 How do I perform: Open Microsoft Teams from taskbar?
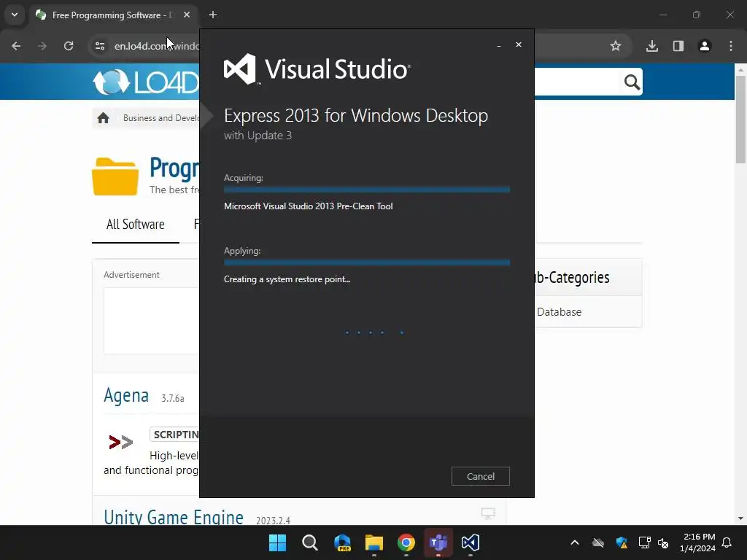[x=438, y=542]
